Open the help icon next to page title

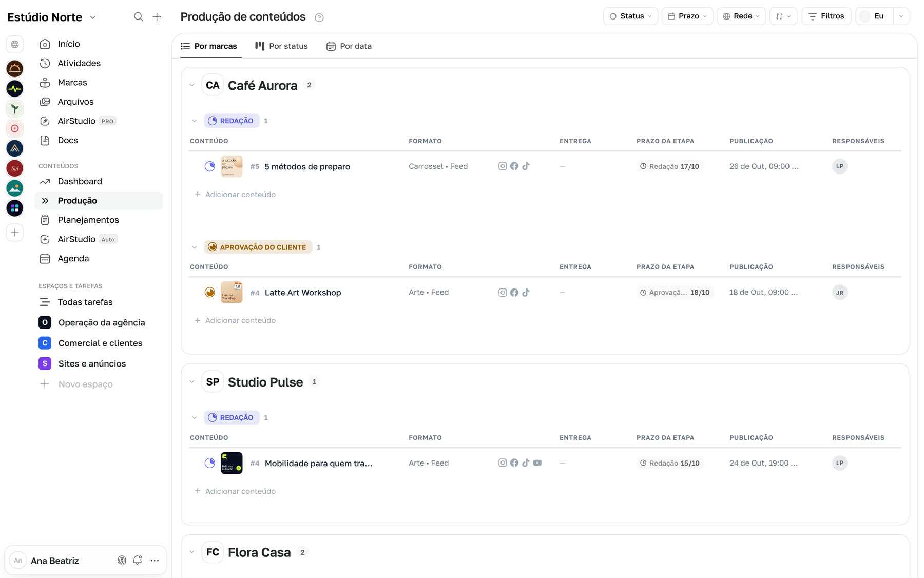coord(319,17)
